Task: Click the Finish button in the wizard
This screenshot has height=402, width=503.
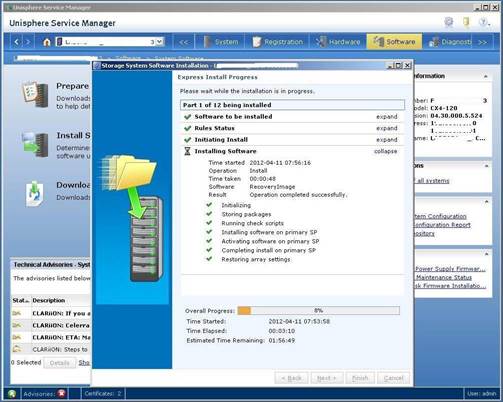Action: (x=360, y=378)
